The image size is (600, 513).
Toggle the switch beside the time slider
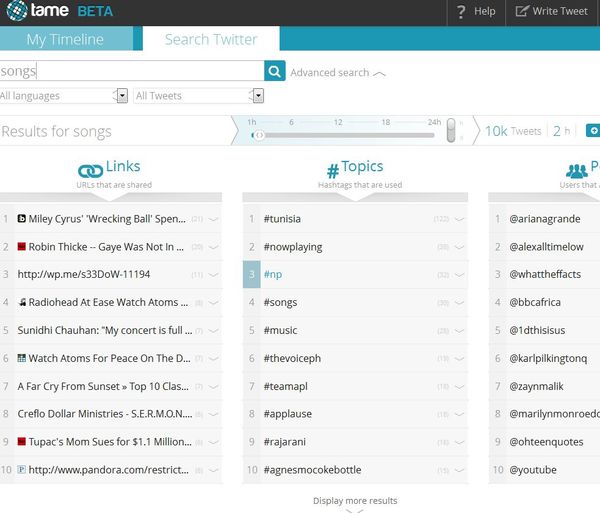click(x=452, y=130)
